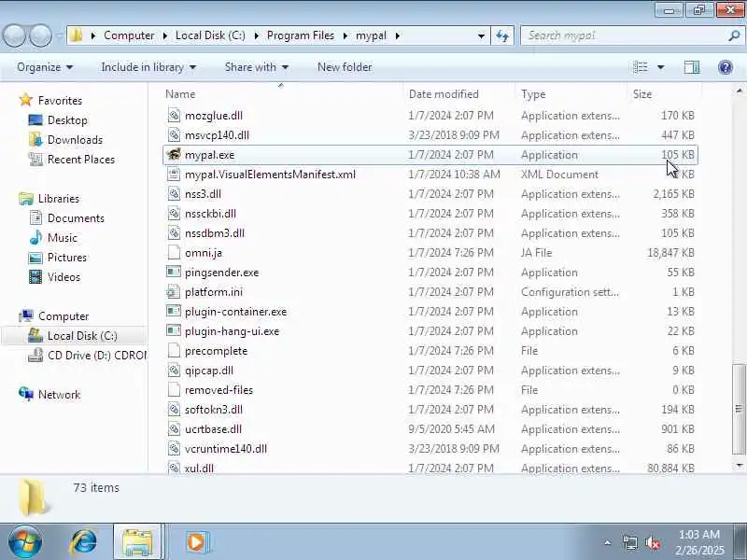This screenshot has height=560, width=747.
Task: Select Desktop in Favorites
Action: coord(67,120)
